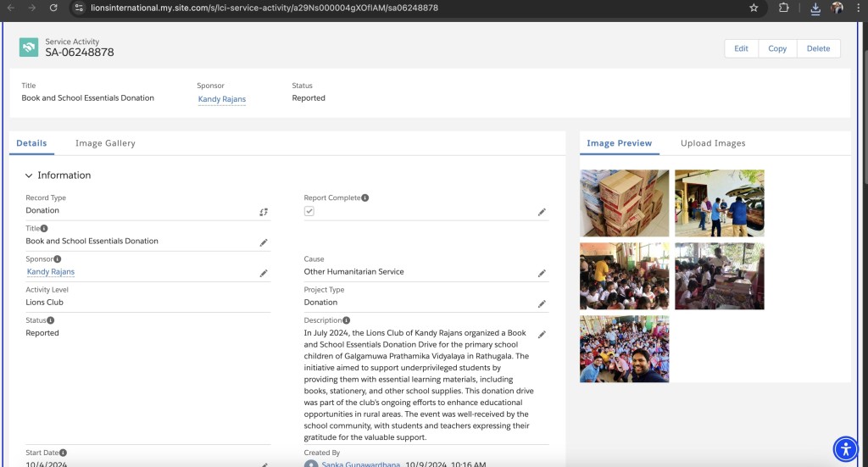
Task: Click the browser address bar URL
Action: pyautogui.click(x=264, y=8)
